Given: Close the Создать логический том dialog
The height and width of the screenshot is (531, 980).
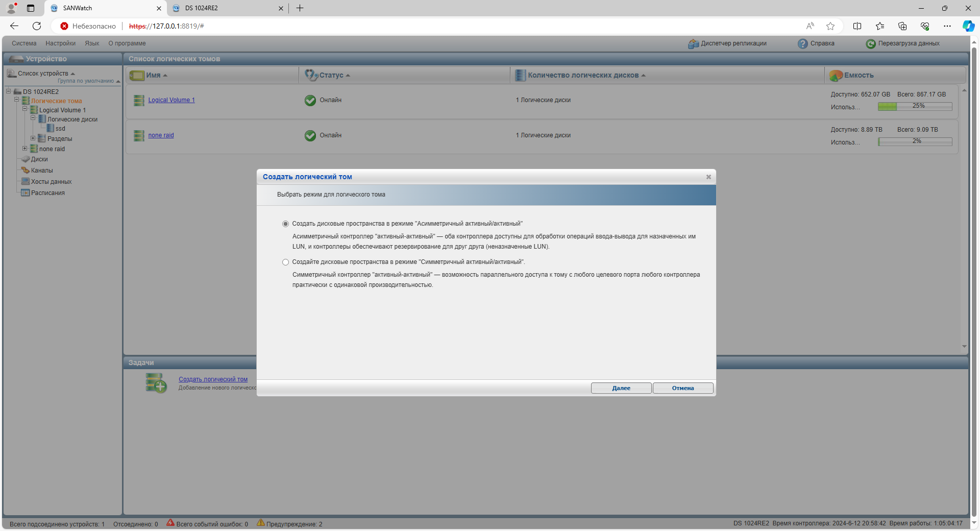Looking at the screenshot, I should tap(708, 177).
